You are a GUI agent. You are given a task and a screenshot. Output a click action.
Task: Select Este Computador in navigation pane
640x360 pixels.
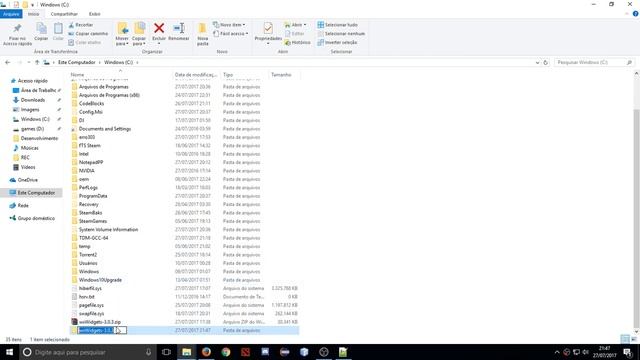coord(36,193)
